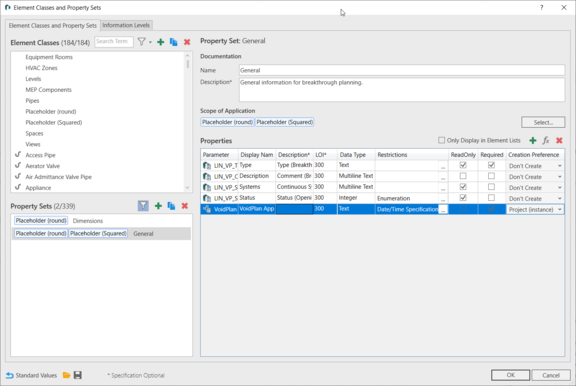
Task: Remove the selected property with red X
Action: [559, 140]
